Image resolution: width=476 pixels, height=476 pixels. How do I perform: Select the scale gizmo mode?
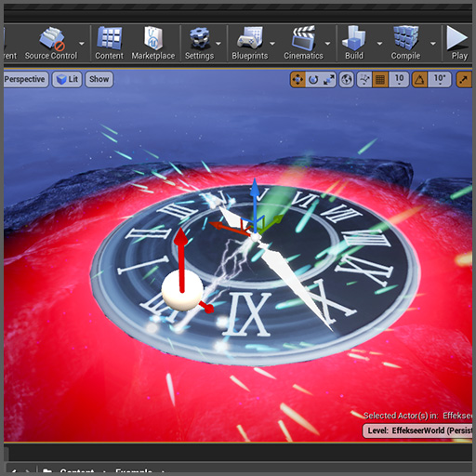329,80
